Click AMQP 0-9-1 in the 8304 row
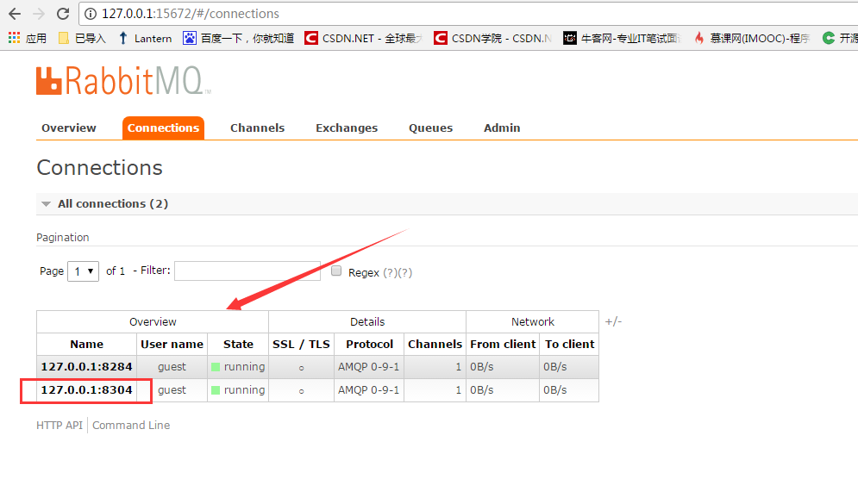This screenshot has height=504, width=858. click(369, 389)
